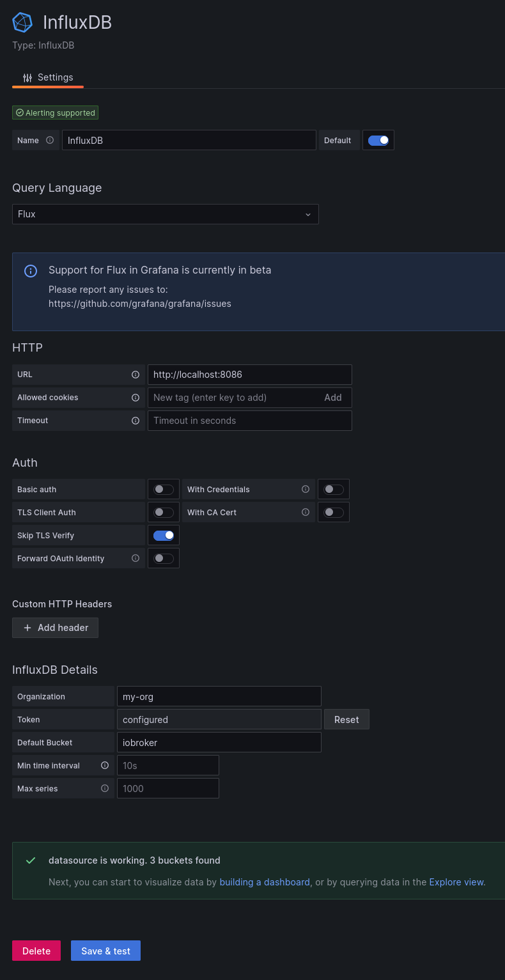Click the Save & test button
Screen dimensions: 505x980
pyautogui.click(x=105, y=951)
